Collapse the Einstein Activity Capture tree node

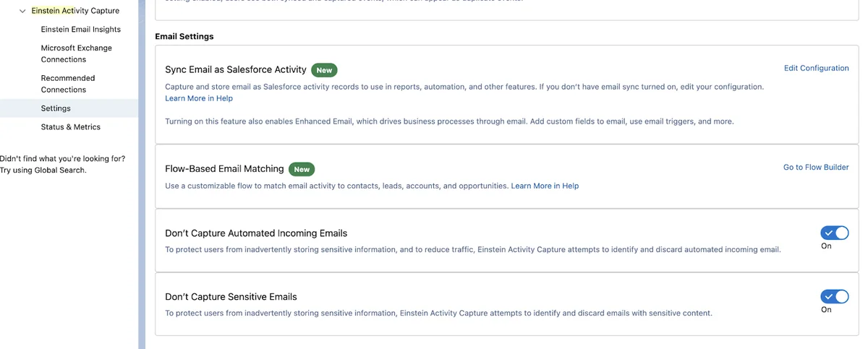pyautogui.click(x=23, y=12)
